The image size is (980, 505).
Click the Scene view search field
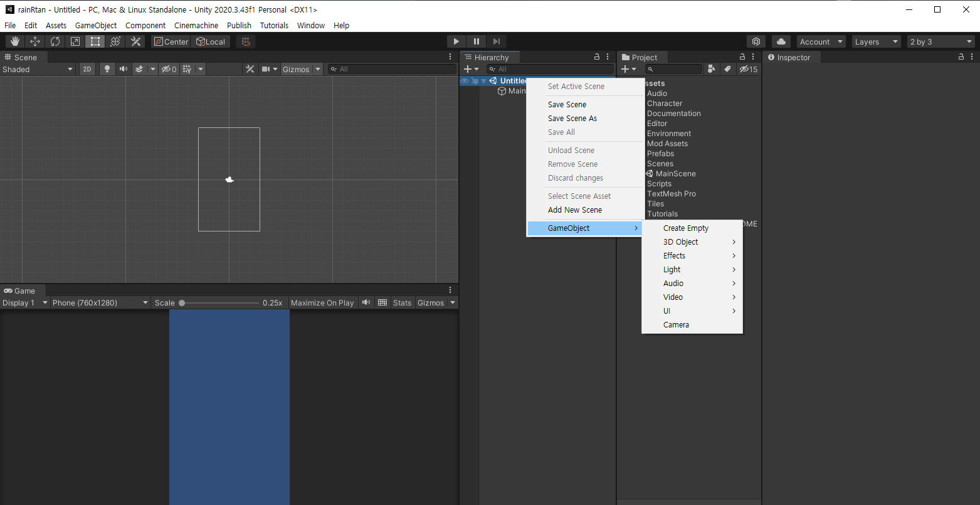click(x=393, y=69)
